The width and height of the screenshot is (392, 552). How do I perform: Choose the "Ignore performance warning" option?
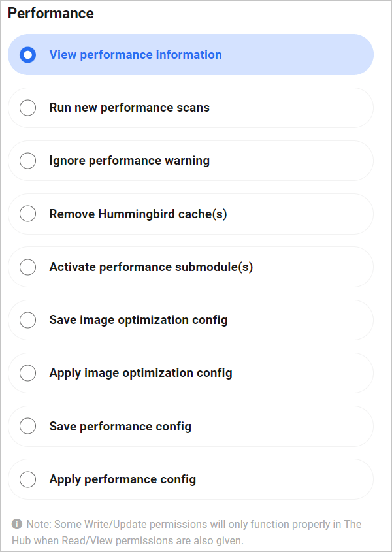click(x=27, y=161)
